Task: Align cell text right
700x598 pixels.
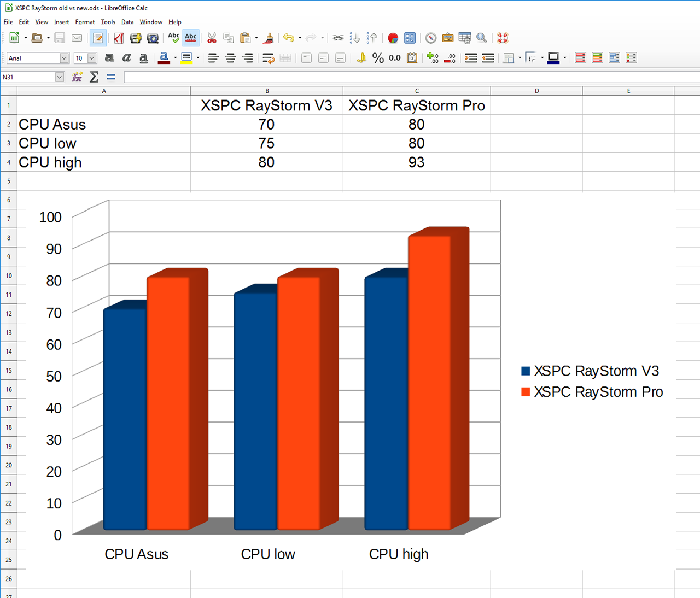Action: click(x=247, y=58)
